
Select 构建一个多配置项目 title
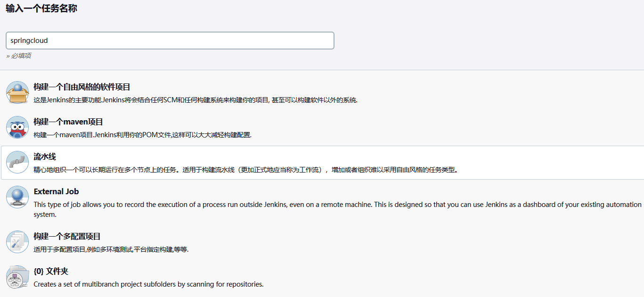coord(67,237)
